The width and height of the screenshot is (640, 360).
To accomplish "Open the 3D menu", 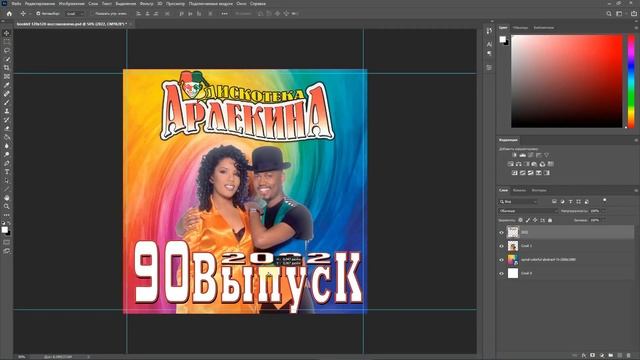I will 160,3.
